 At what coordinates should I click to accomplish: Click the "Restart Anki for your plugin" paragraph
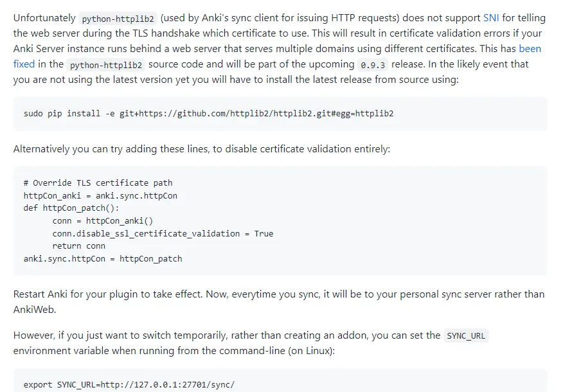pos(279,301)
